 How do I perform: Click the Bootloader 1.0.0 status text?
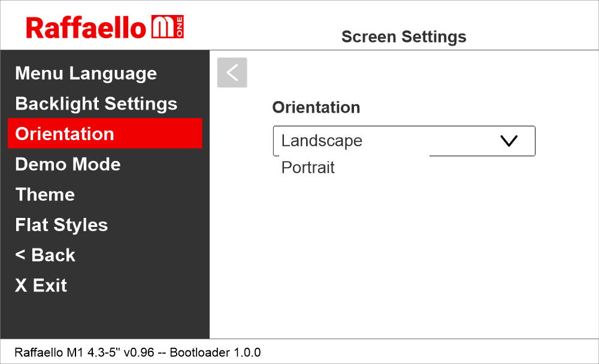point(215,352)
